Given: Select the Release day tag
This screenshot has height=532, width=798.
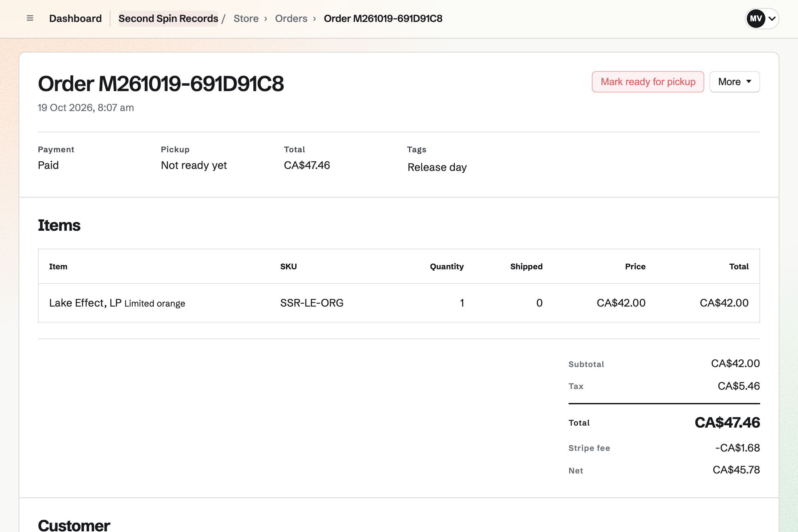Looking at the screenshot, I should click(x=437, y=167).
